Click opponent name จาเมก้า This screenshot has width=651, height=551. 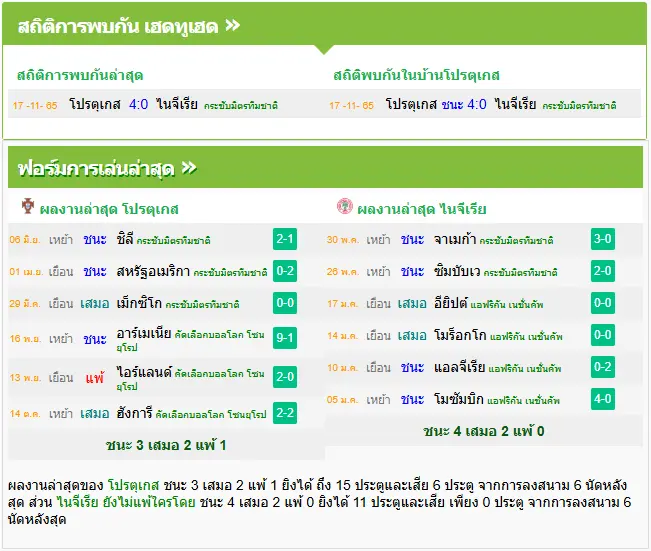click(x=455, y=239)
